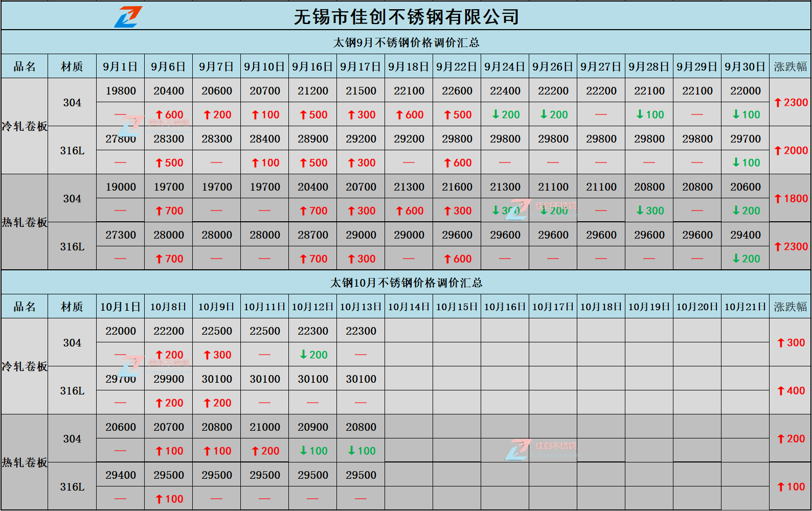Select the October total change ↑200 for hot-rolled 304
Image resolution: width=812 pixels, height=511 pixels.
(791, 438)
